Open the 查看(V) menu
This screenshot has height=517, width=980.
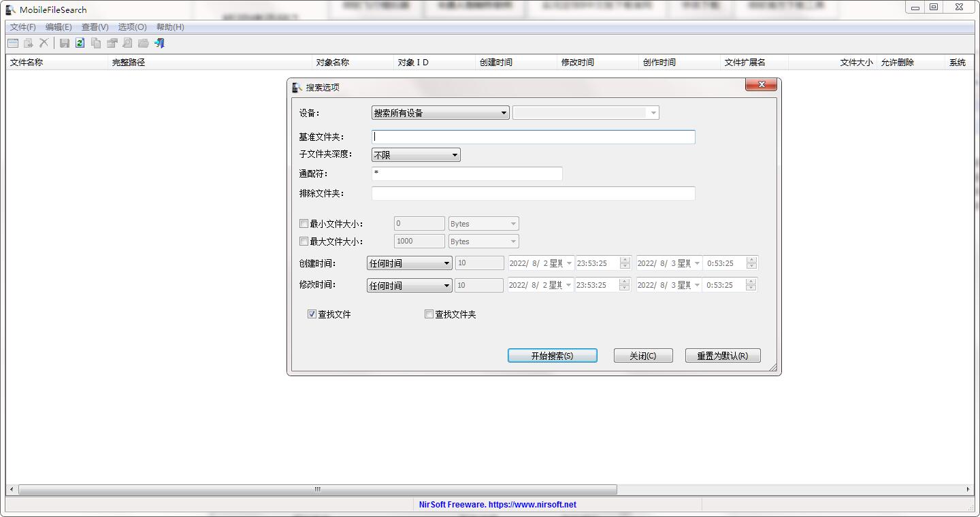click(95, 27)
